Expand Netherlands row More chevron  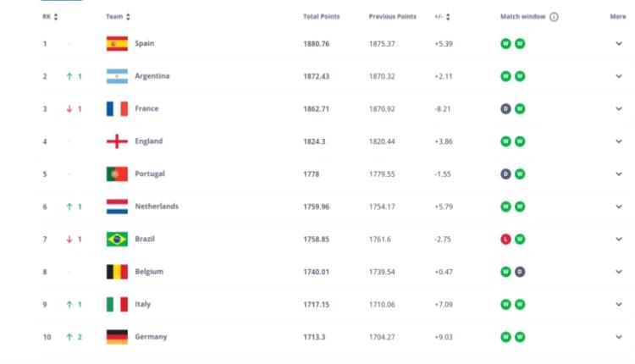[x=618, y=207]
